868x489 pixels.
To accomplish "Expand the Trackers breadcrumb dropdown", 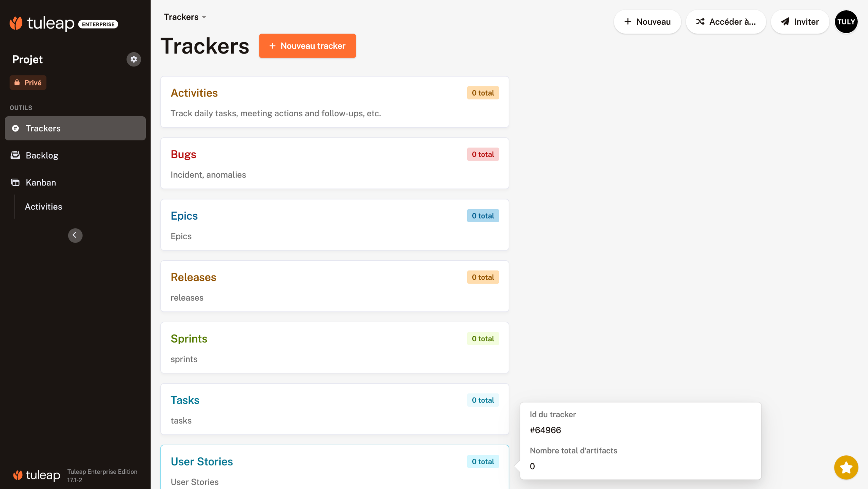I will pos(185,17).
